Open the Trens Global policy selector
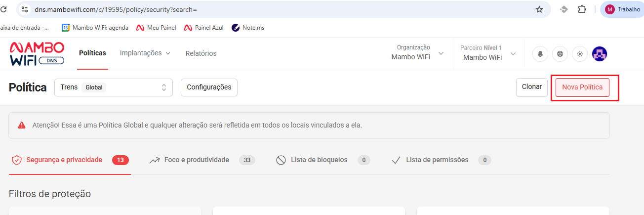The height and width of the screenshot is (215, 644). [114, 87]
